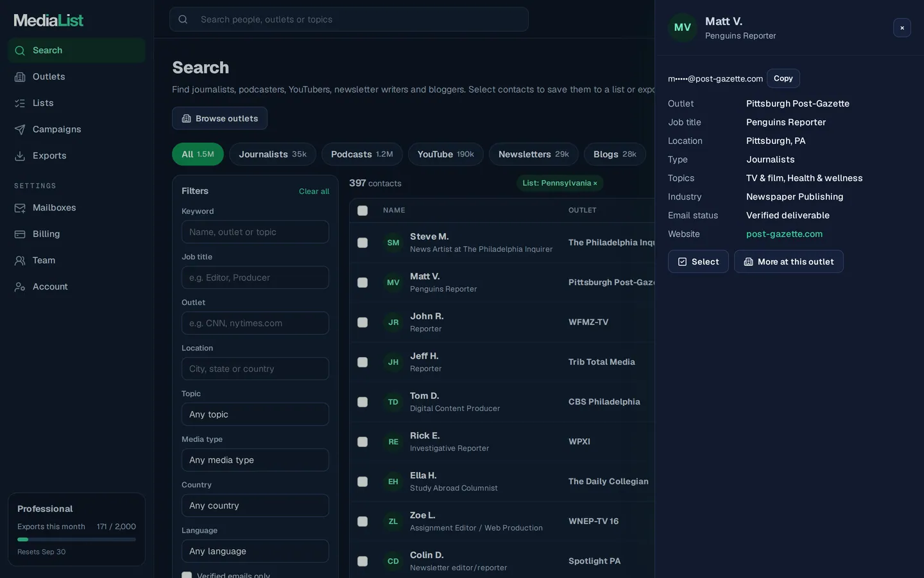Click the exports usage progress bar
Screen dimensions: 924x578
(76, 539)
